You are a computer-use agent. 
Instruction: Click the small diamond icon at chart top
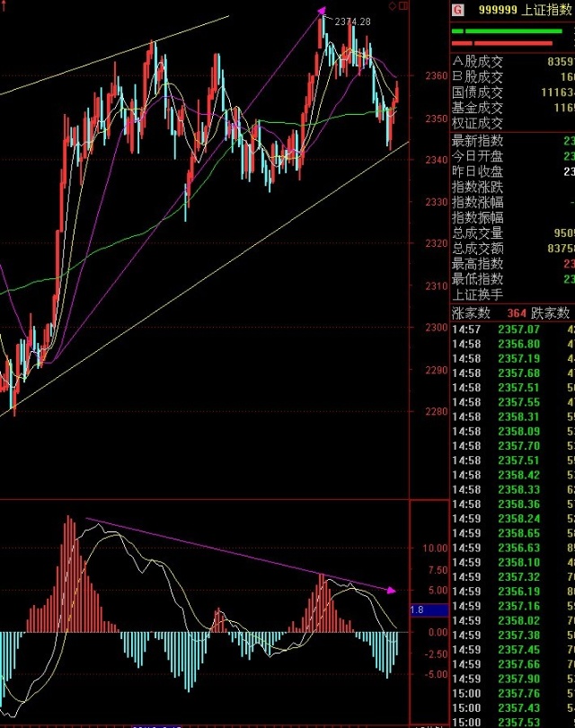(393, 6)
